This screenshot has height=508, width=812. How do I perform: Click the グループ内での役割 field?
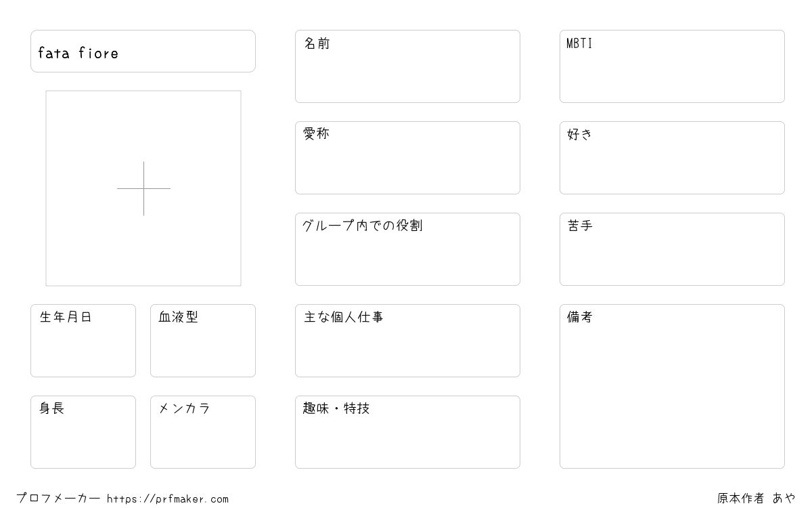tap(407, 249)
